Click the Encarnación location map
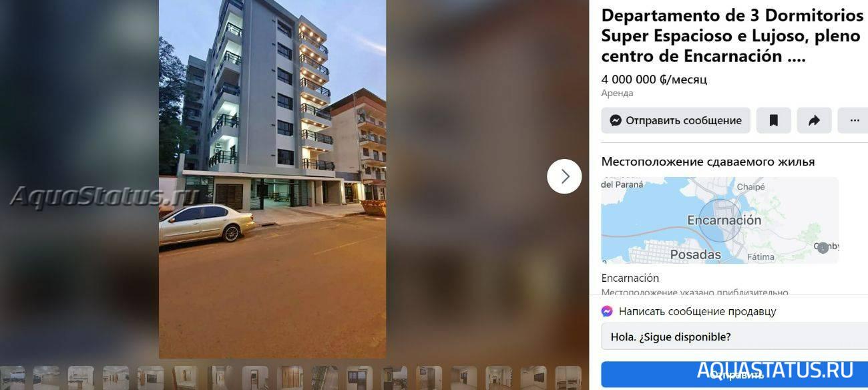868x390 pixels. tap(720, 220)
